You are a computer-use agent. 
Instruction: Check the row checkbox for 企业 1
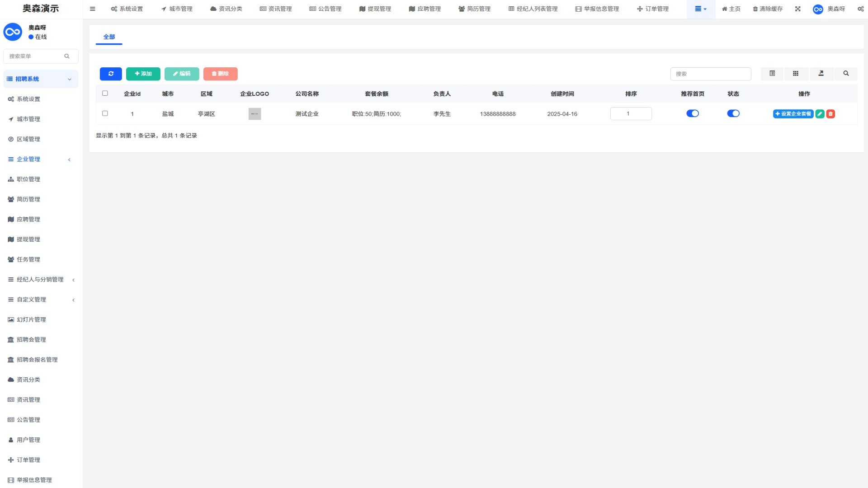click(105, 113)
